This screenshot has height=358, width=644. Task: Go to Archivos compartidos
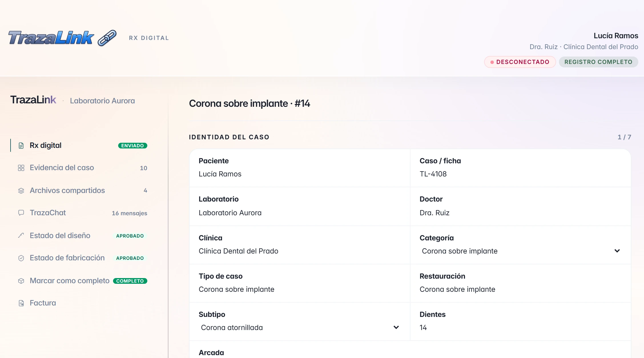click(79, 190)
